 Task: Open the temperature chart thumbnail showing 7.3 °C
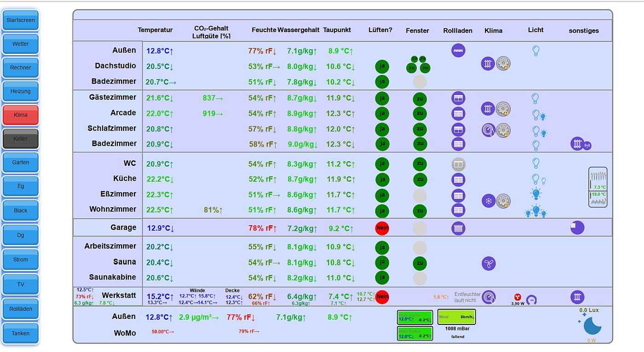pos(598,187)
